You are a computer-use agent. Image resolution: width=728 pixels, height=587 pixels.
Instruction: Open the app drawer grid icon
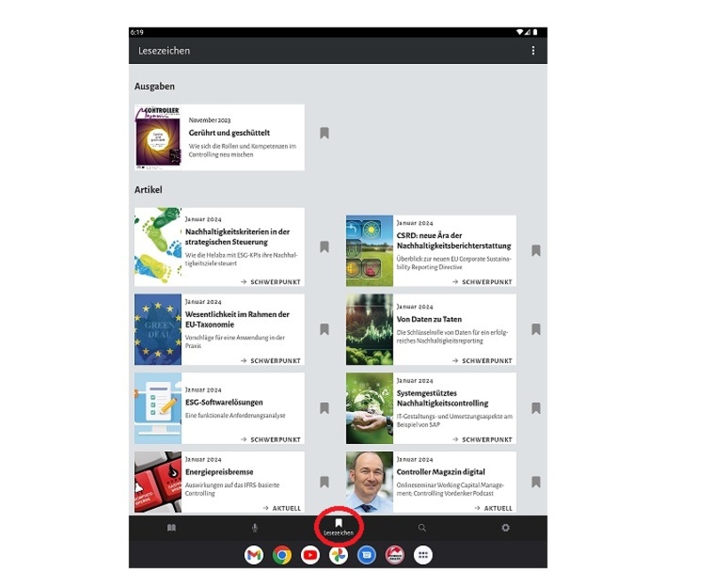tap(423, 555)
